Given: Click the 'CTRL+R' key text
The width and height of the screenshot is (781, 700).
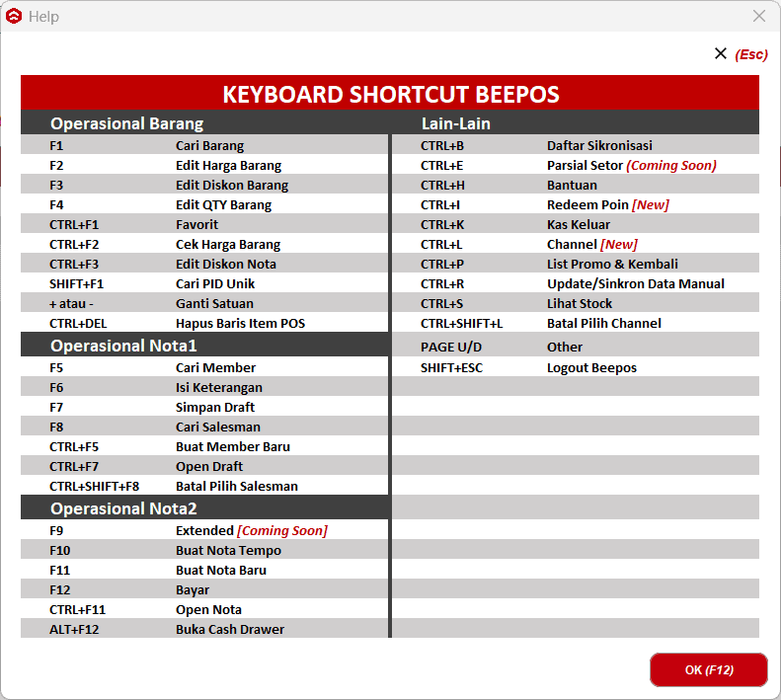Looking at the screenshot, I should point(441,284).
